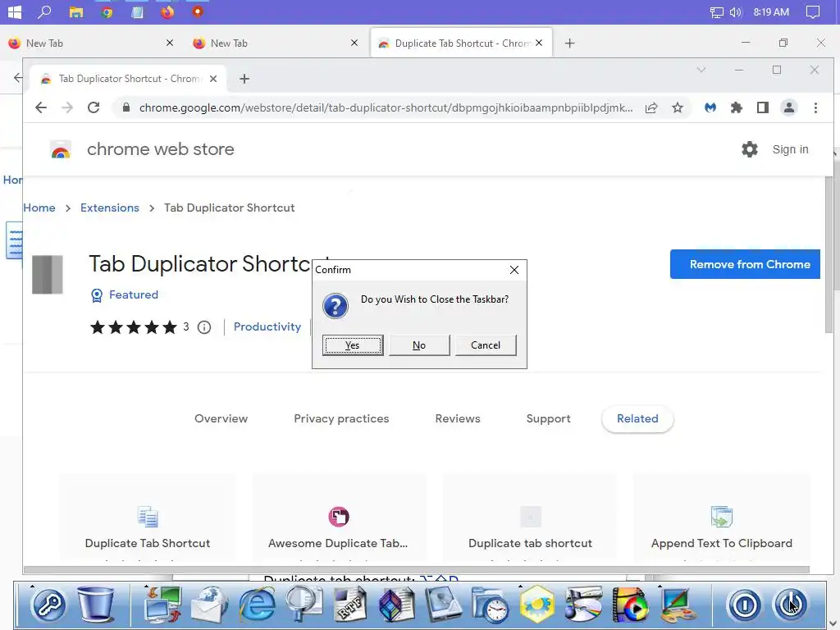840x630 pixels.
Task: Open the key icon in the dock
Action: pos(48,605)
